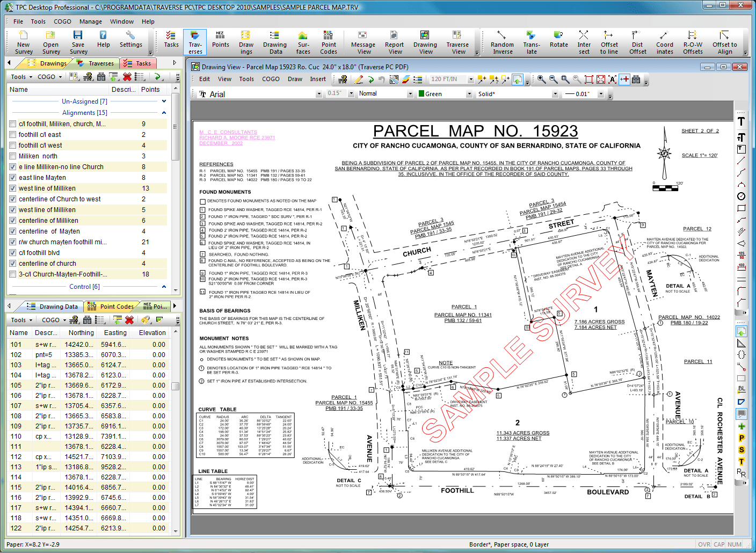756x553 pixels.
Task: Collapse the Alignments [15] group
Action: (x=164, y=113)
